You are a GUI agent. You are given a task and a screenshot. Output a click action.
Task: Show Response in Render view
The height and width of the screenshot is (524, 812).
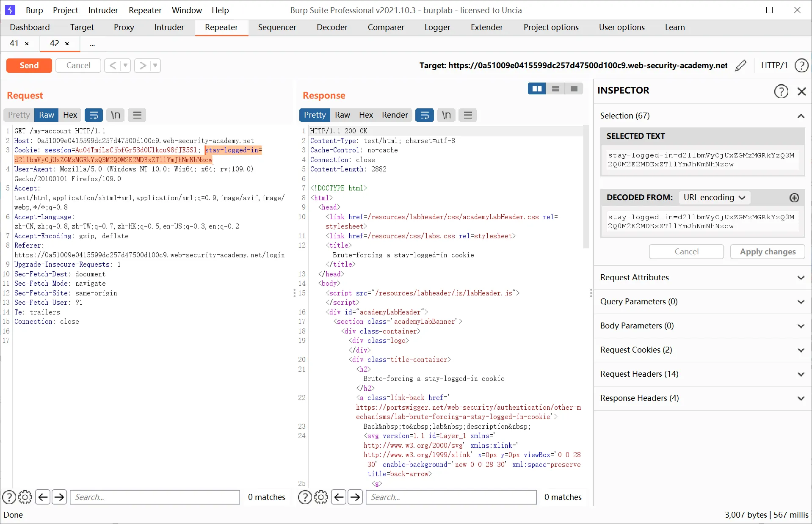(395, 115)
